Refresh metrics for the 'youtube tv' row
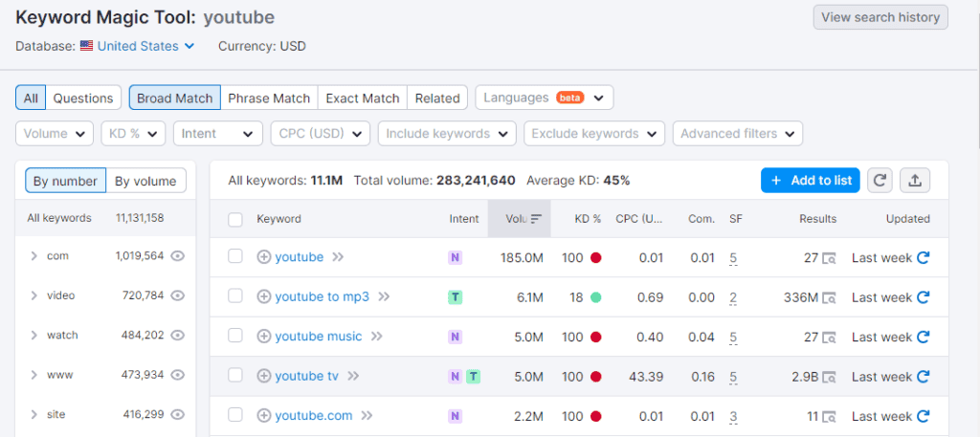Image resolution: width=980 pixels, height=437 pixels. click(924, 377)
